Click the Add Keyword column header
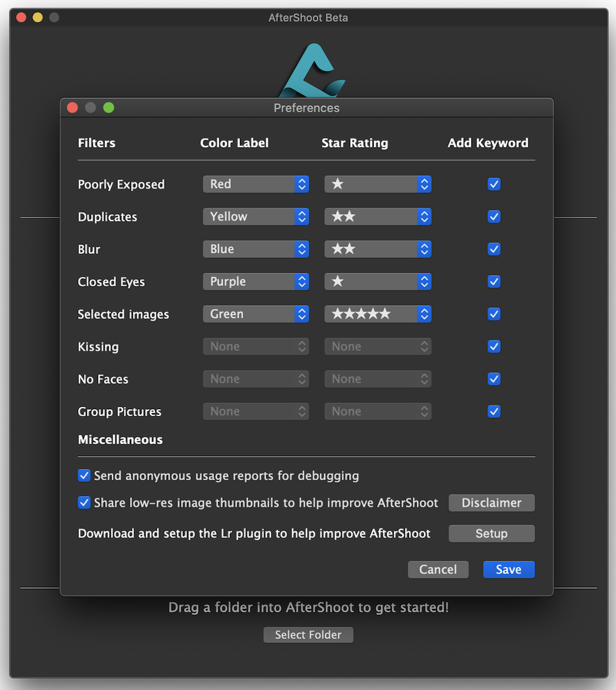 tap(488, 143)
